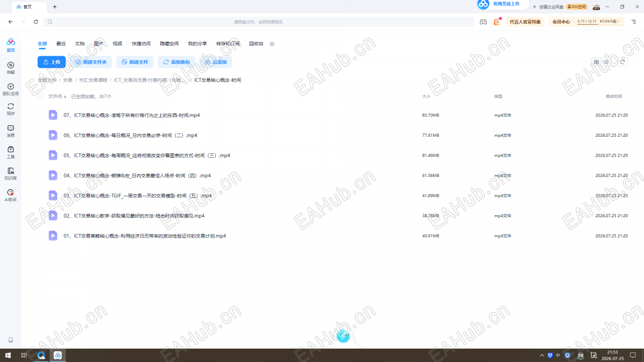Open 团队空间 in the sidebar
The height and width of the screenshot is (362, 644).
coord(11,89)
